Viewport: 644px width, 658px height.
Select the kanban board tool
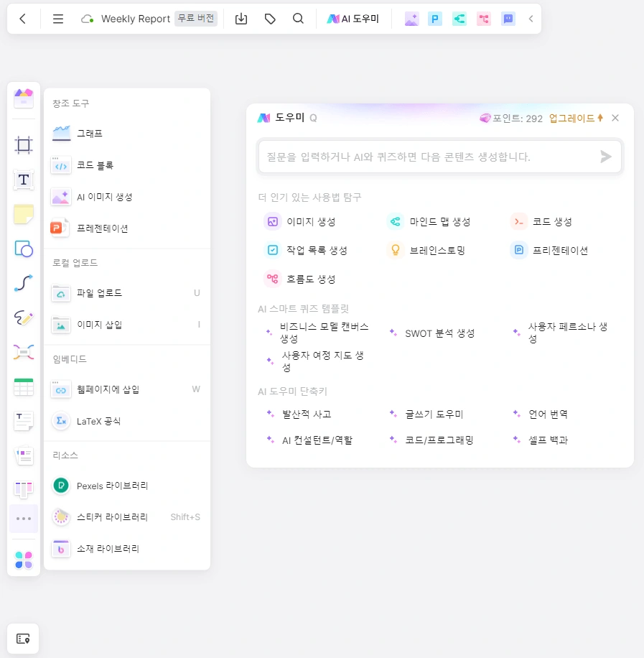pyautogui.click(x=24, y=489)
